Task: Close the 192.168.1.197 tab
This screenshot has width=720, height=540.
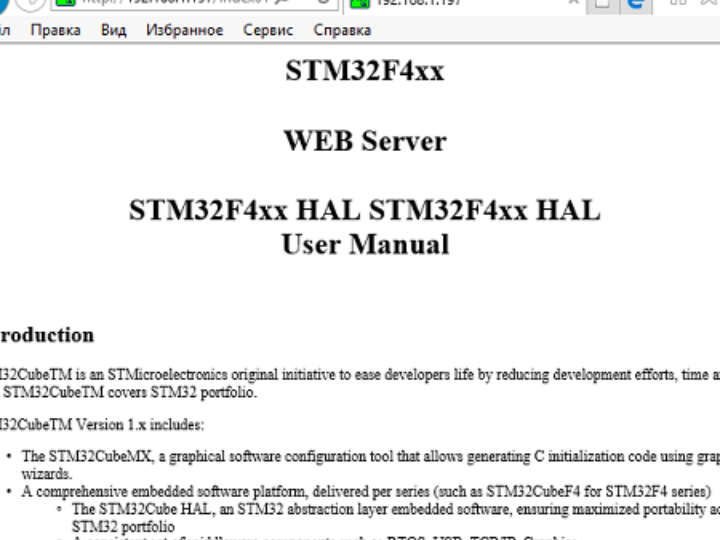Action: click(x=574, y=3)
